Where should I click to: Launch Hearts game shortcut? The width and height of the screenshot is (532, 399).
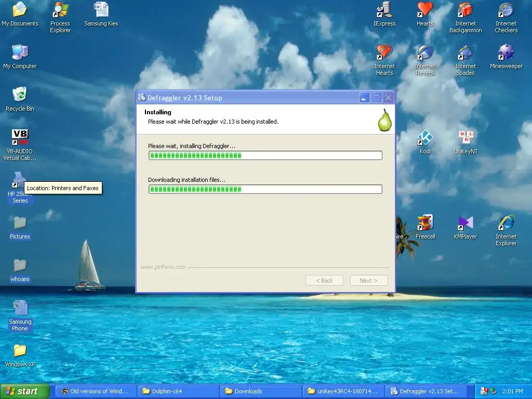(425, 14)
